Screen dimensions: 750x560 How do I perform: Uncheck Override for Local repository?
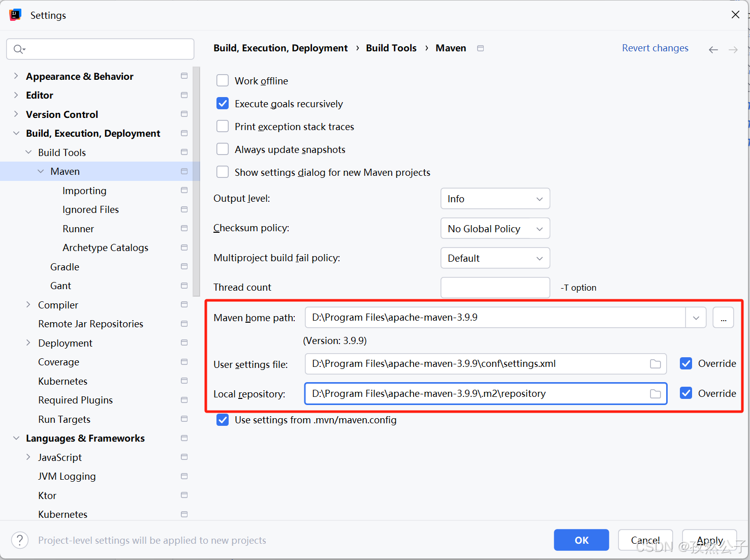pyautogui.click(x=686, y=393)
